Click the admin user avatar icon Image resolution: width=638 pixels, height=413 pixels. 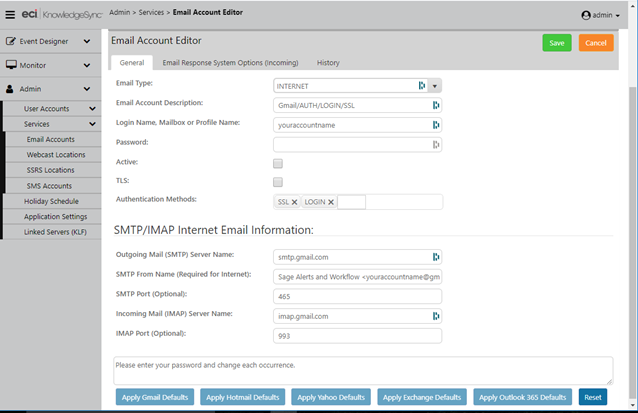pos(586,15)
